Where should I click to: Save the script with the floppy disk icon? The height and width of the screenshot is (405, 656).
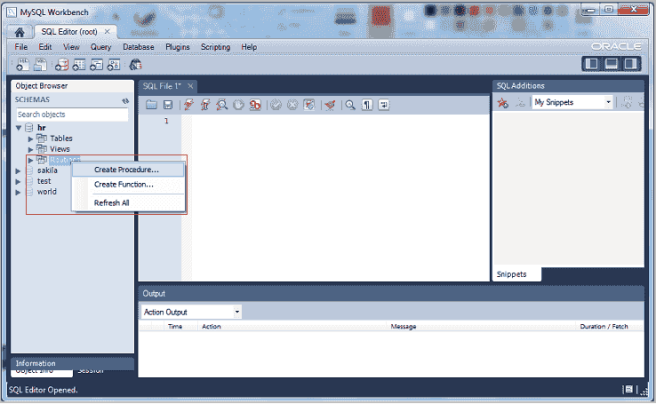pyautogui.click(x=168, y=105)
